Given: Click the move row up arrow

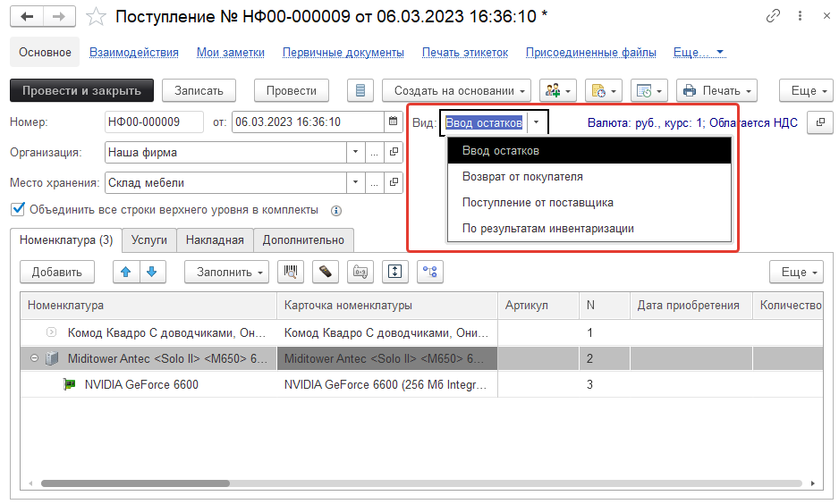Looking at the screenshot, I should point(126,272).
